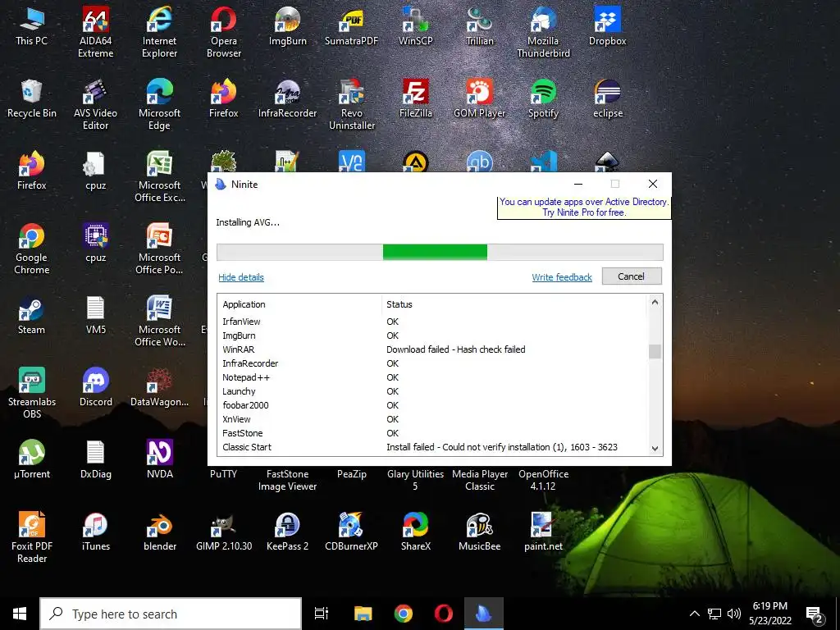Image resolution: width=840 pixels, height=630 pixels.
Task: Open MusicBee desktop shortcut
Action: click(479, 532)
